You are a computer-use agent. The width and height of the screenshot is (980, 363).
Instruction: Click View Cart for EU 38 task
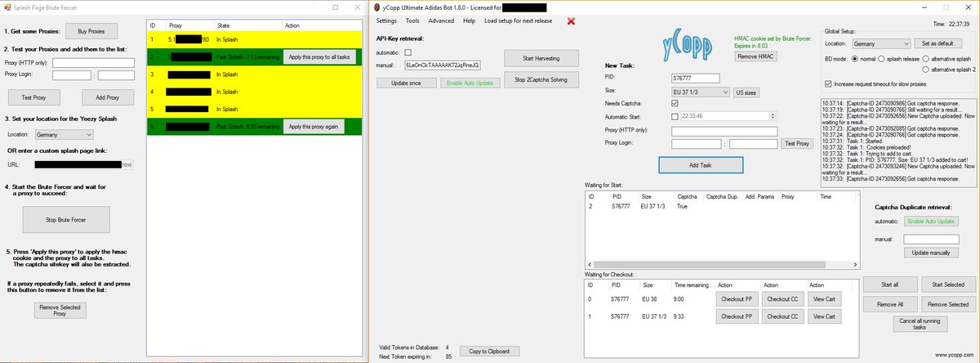[x=824, y=298]
